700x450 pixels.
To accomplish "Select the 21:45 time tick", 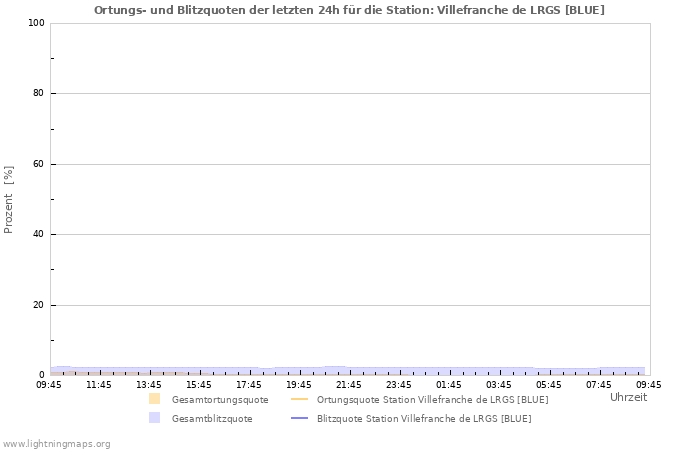I will pyautogui.click(x=349, y=384).
